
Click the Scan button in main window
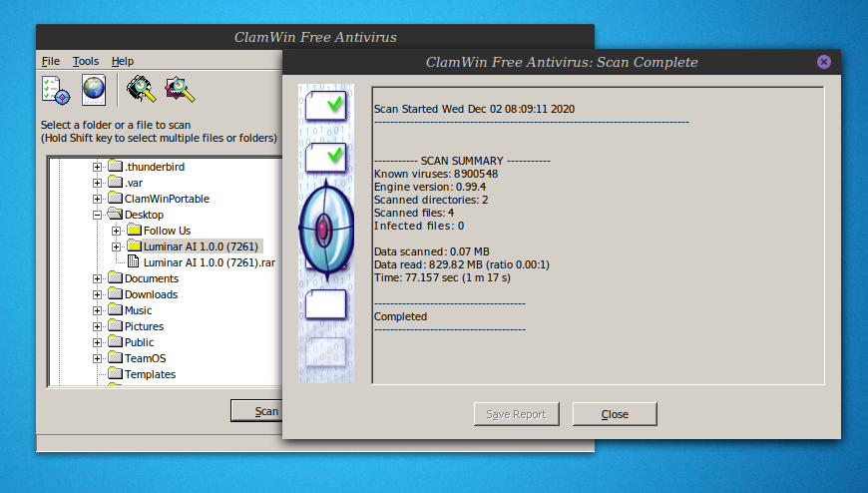click(x=257, y=411)
